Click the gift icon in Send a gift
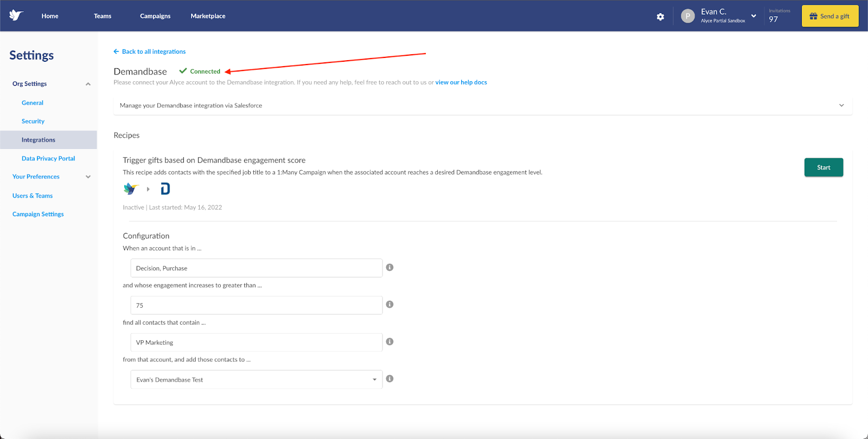This screenshot has width=868, height=439. pyautogui.click(x=813, y=16)
